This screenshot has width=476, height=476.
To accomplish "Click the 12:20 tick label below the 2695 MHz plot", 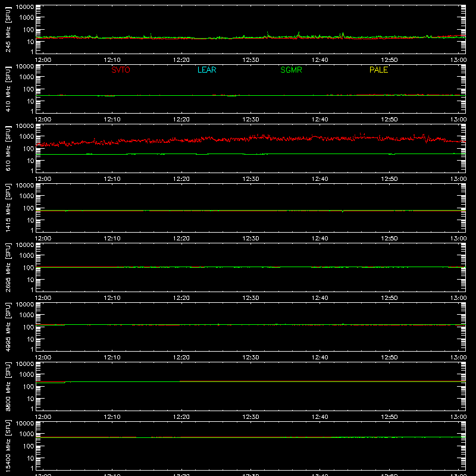I will [181, 298].
